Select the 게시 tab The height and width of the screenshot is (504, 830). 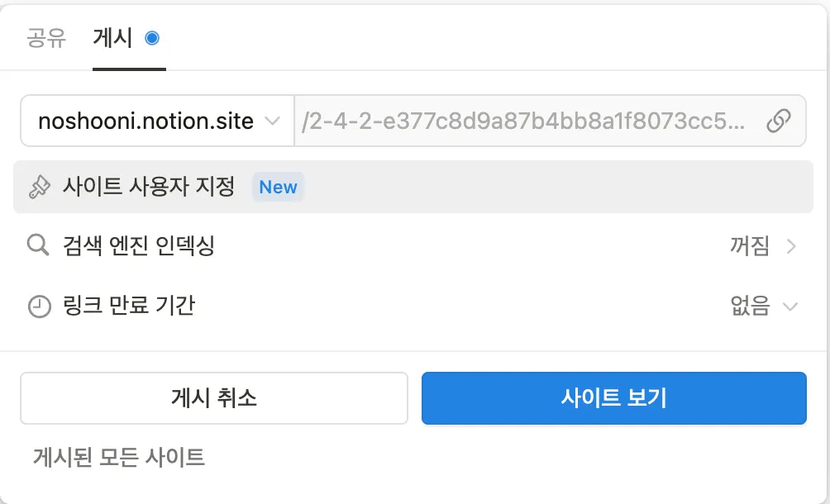112,38
